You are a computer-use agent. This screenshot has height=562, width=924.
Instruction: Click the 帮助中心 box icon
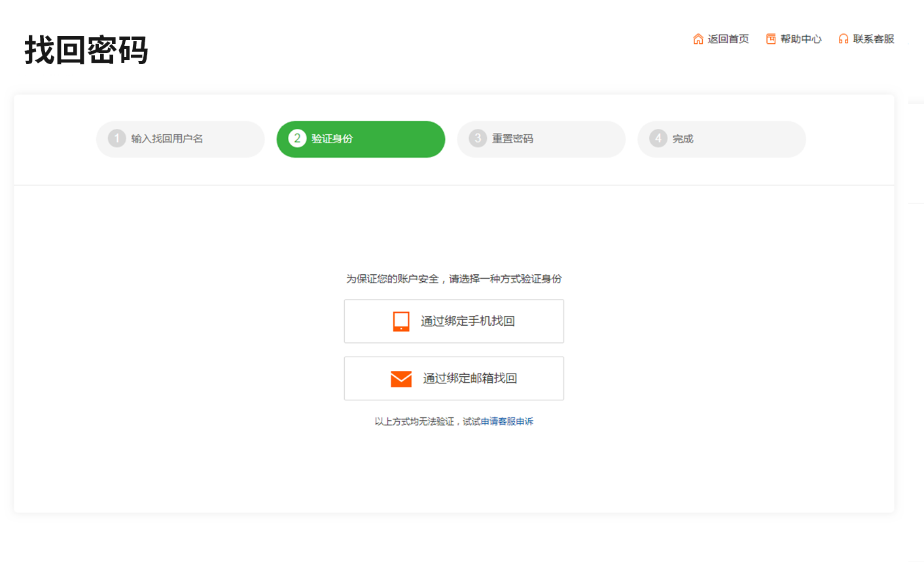tap(771, 39)
